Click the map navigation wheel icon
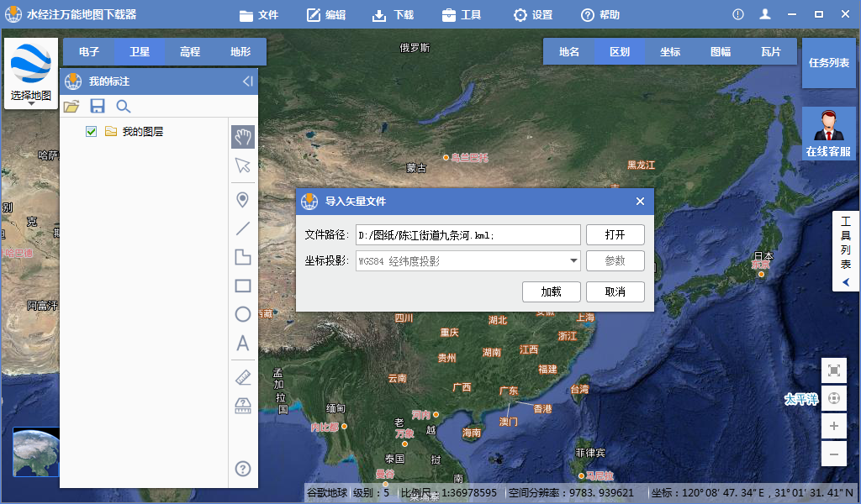 pyautogui.click(x=833, y=398)
